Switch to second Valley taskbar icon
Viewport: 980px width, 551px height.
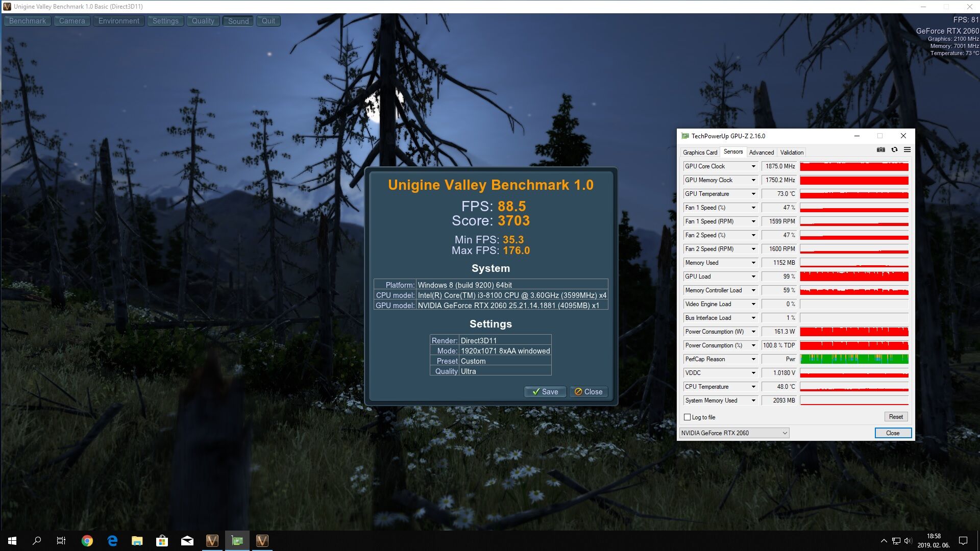coord(262,541)
